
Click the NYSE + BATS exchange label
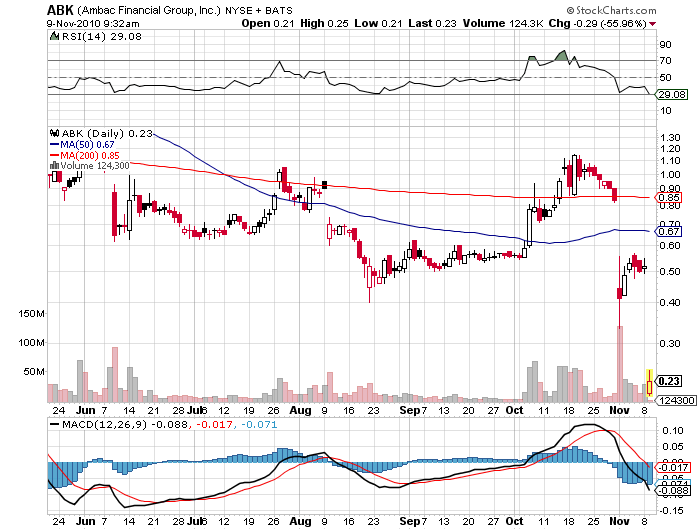[x=258, y=10]
